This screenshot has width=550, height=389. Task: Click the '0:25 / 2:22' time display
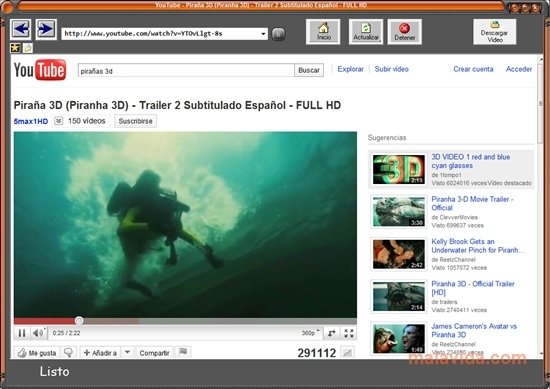coord(66,333)
